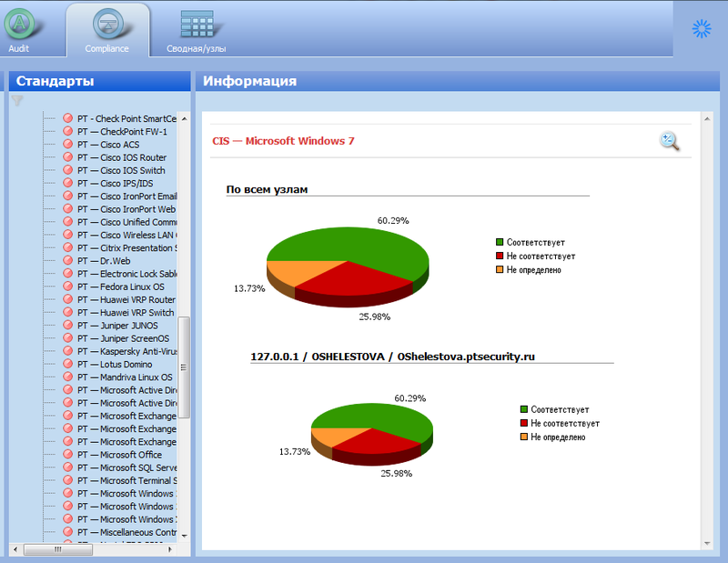Select PT — Miscellaneous Contr standard
This screenshot has width=728, height=563.
pyautogui.click(x=126, y=532)
